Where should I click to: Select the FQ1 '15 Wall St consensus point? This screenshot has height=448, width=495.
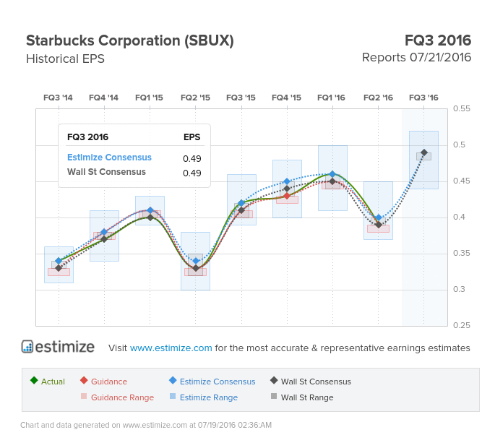point(150,217)
